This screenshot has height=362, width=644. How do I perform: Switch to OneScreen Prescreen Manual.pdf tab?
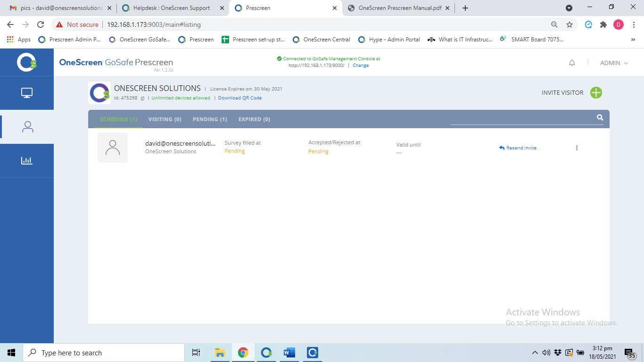click(x=399, y=8)
